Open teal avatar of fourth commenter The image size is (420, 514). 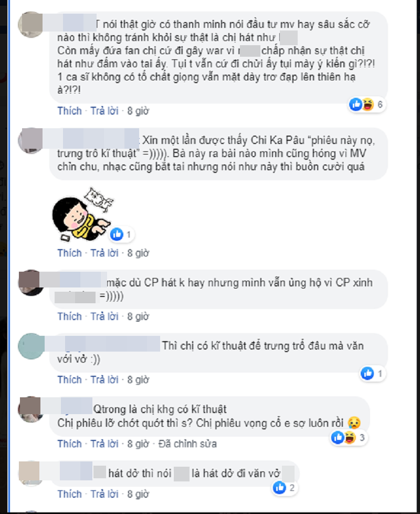click(x=31, y=346)
